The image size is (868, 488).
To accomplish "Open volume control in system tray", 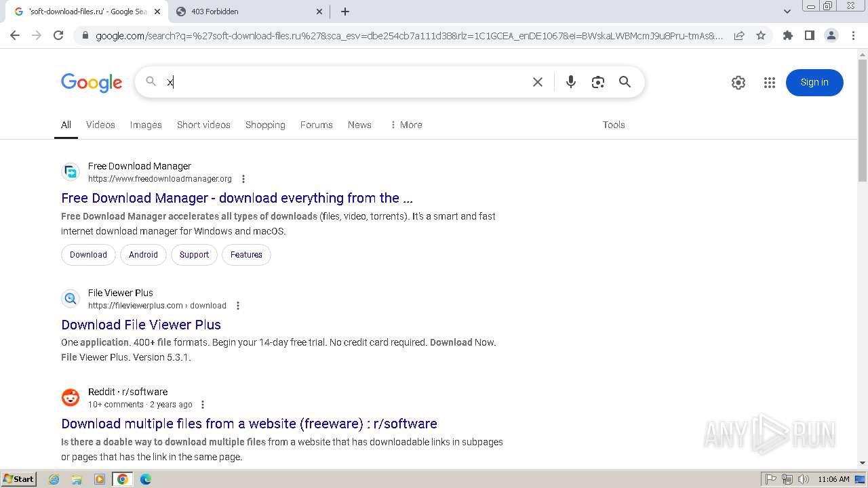I will (x=803, y=479).
